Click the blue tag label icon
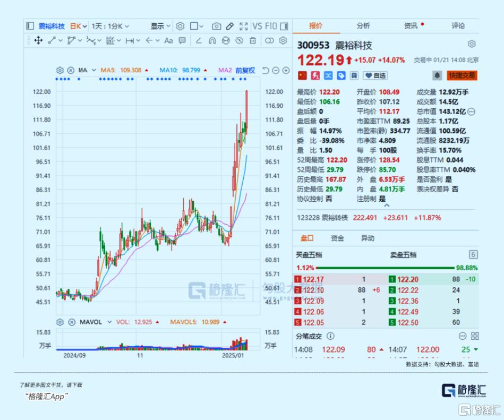504x420 pixels. point(341,75)
